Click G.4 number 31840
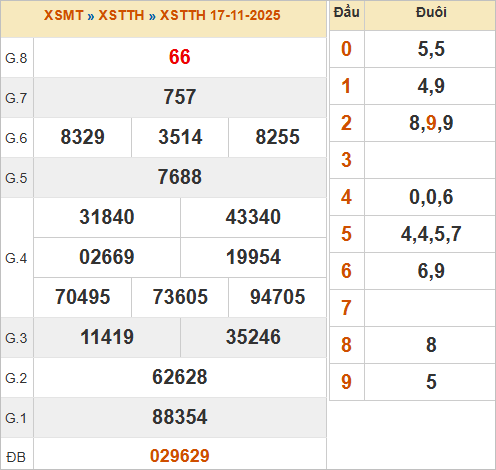The height and width of the screenshot is (470, 496). (107, 217)
